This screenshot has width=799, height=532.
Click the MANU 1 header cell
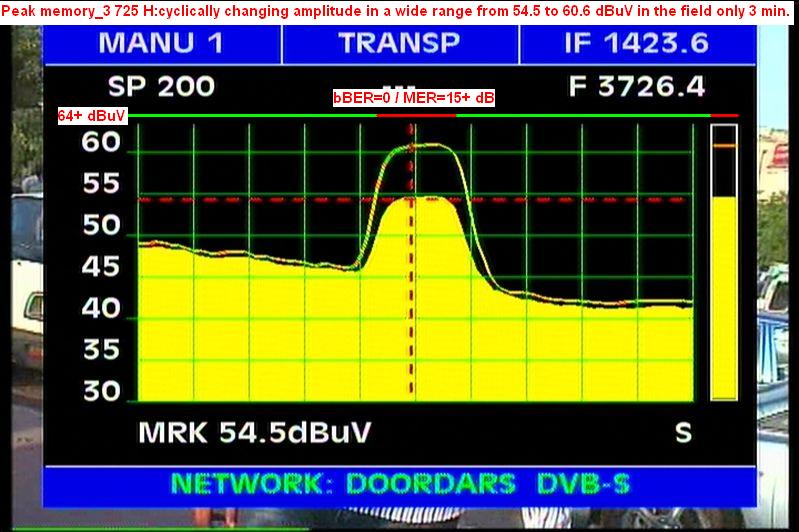[161, 44]
